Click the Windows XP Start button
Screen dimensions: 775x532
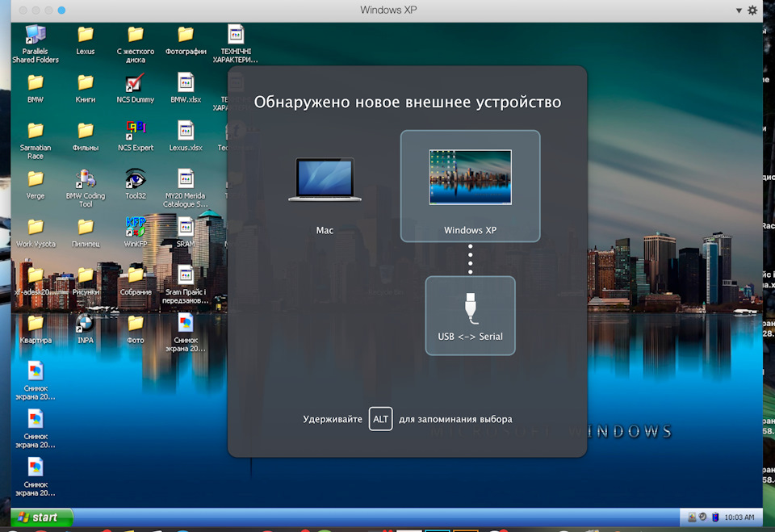point(41,517)
